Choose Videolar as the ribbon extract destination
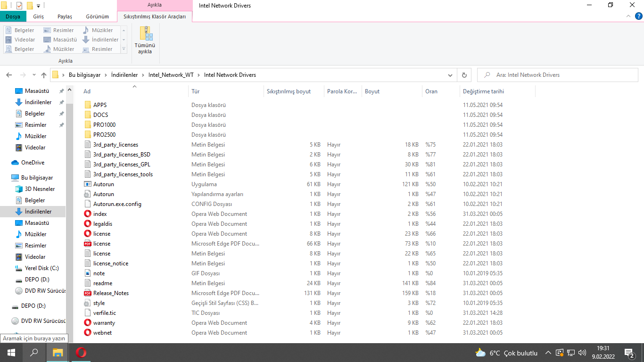 pyautogui.click(x=21, y=40)
